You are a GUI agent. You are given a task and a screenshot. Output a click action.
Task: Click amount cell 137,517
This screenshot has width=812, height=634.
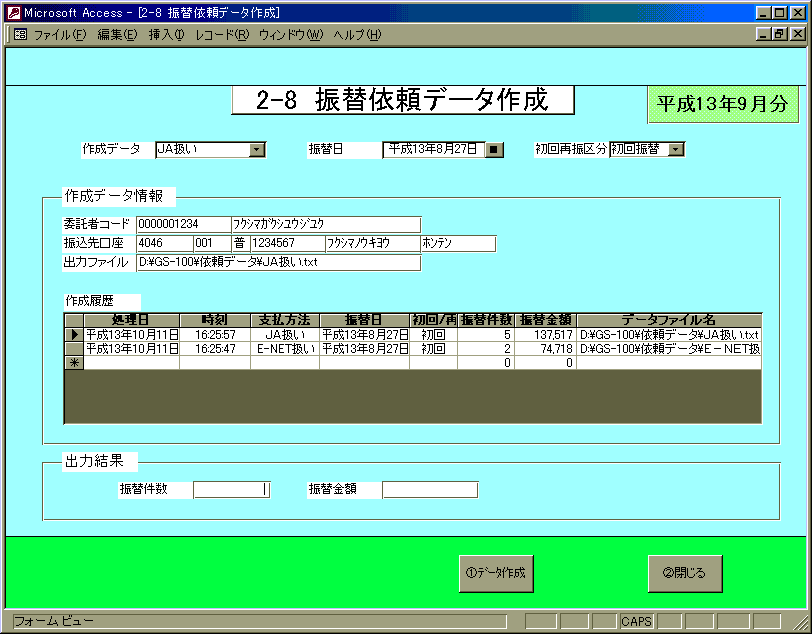(x=546, y=335)
